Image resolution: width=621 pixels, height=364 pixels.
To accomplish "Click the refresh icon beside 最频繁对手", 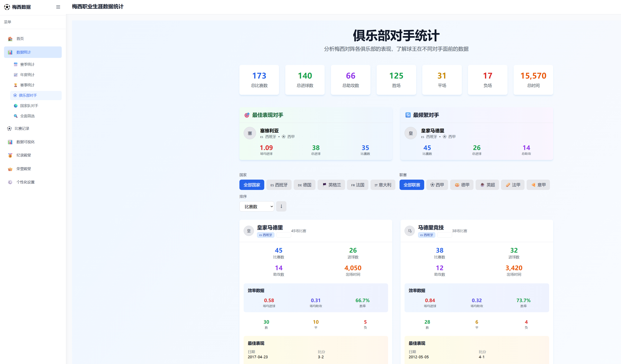I will [408, 115].
